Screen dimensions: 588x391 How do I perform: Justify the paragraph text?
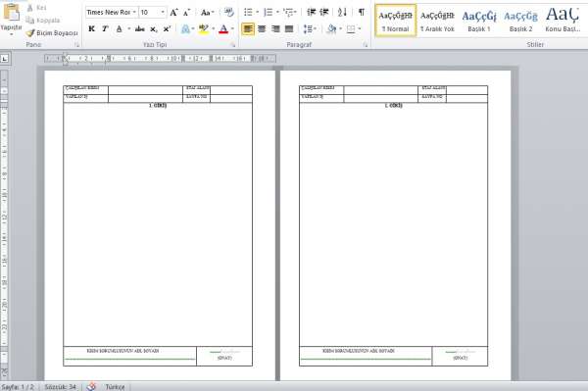pos(289,28)
